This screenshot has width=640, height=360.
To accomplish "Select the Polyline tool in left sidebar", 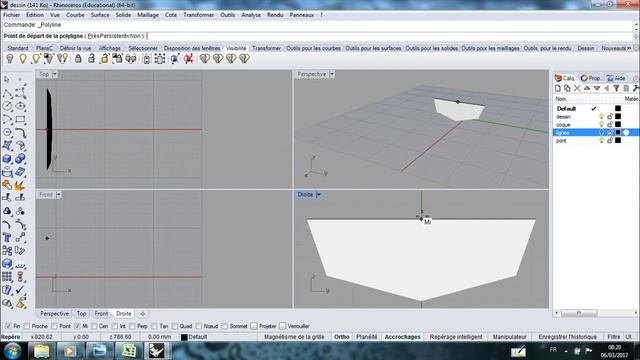I will (x=7, y=93).
